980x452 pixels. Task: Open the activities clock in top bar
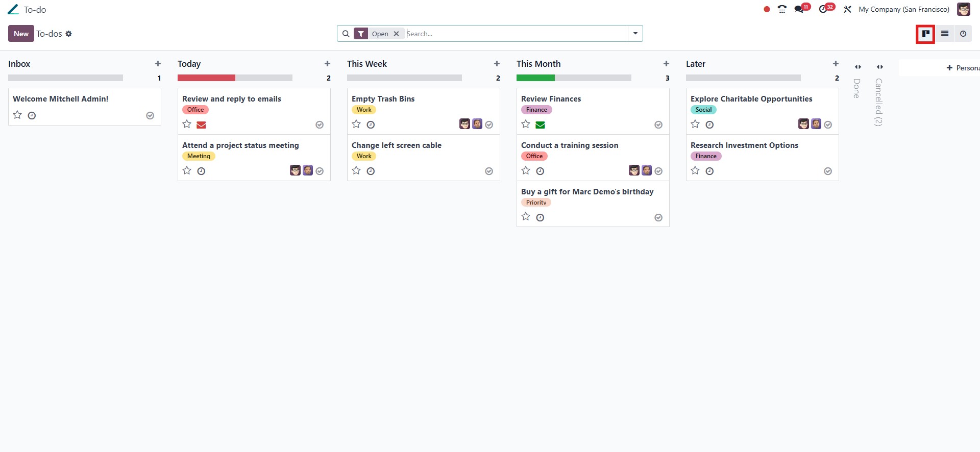pyautogui.click(x=823, y=9)
